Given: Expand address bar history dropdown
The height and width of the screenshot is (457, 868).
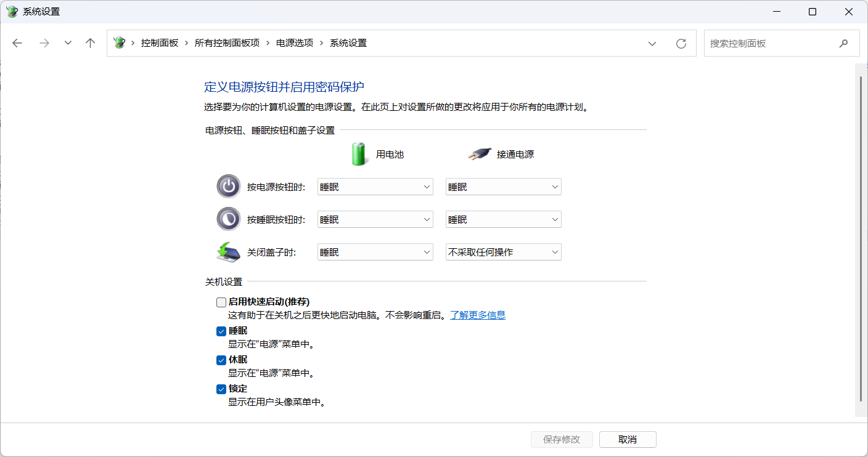Looking at the screenshot, I should pyautogui.click(x=652, y=43).
